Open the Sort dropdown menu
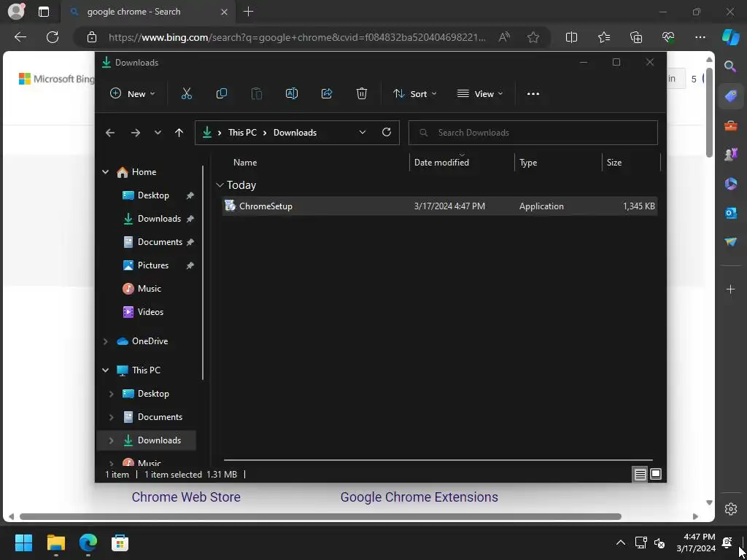This screenshot has width=747, height=560. [414, 94]
